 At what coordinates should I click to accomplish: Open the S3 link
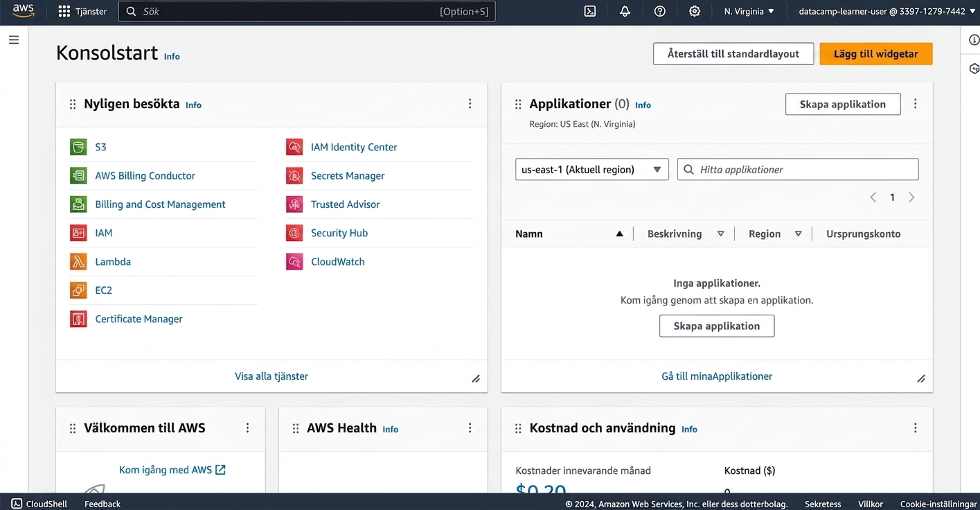click(101, 147)
